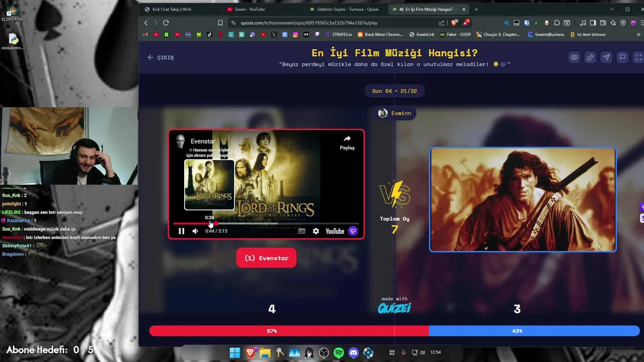Click the dice randomize icon in quiz header
Screen dimensions: 644x362
pyautogui.click(x=590, y=57)
